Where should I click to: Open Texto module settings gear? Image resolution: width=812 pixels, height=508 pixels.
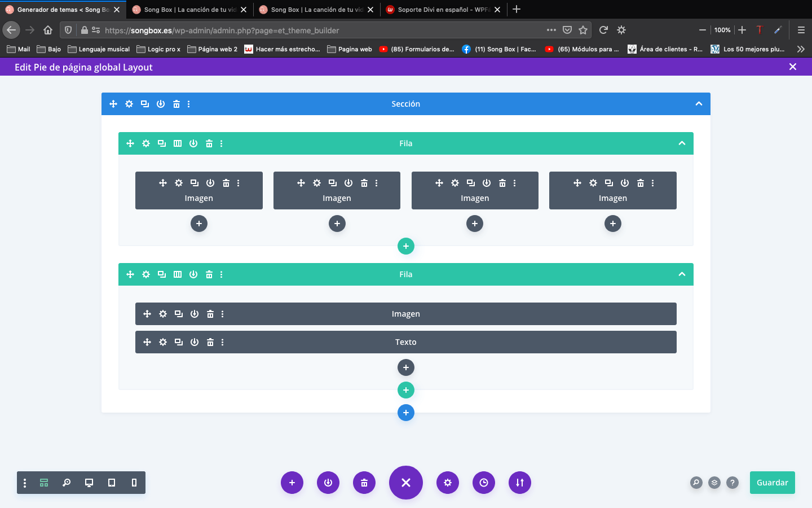(x=163, y=342)
